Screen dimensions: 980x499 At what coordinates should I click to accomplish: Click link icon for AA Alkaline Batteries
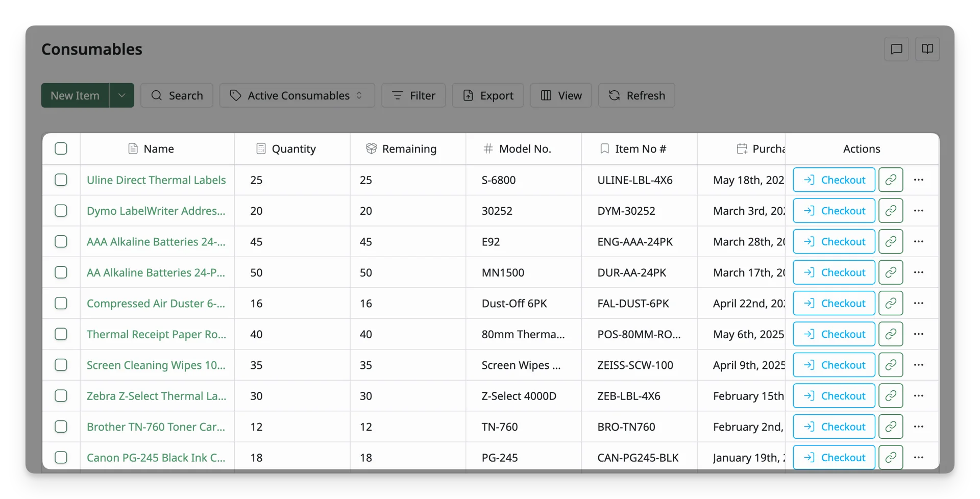click(891, 272)
